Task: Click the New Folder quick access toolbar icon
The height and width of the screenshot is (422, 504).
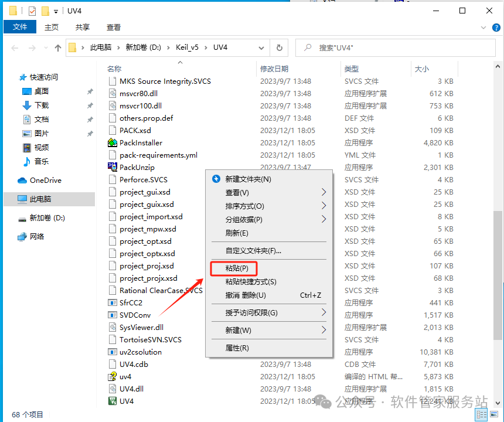Action: (45, 11)
